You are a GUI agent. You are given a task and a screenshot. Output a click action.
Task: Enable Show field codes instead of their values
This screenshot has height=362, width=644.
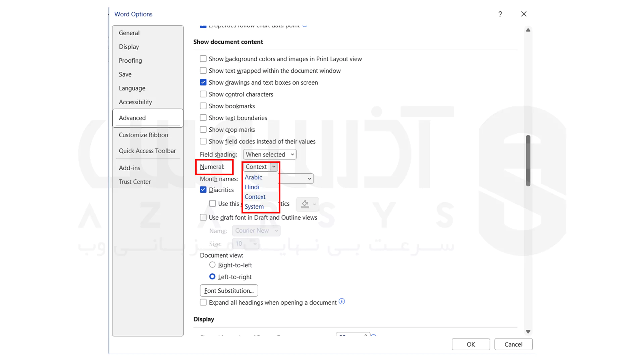tap(203, 141)
